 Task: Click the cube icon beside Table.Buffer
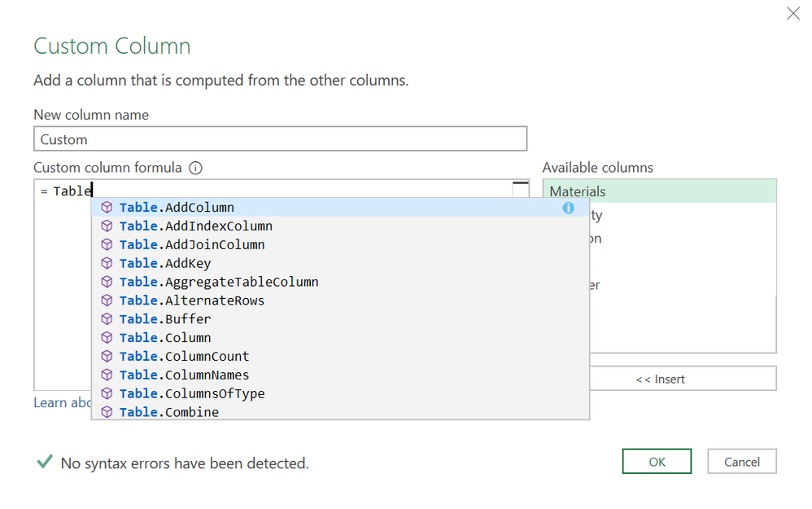[107, 319]
